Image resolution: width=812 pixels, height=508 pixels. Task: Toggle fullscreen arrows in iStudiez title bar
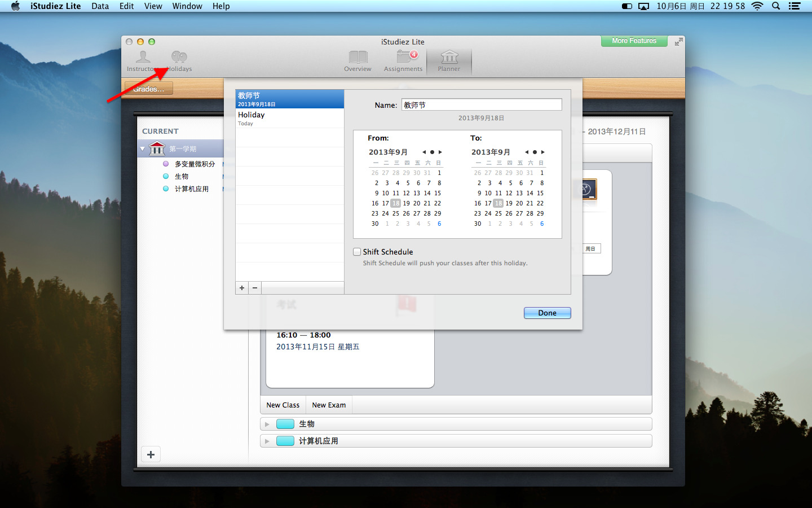coord(679,42)
